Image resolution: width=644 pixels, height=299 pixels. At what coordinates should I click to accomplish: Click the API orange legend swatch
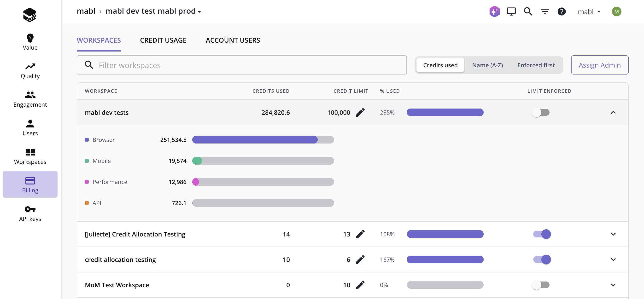[87, 203]
